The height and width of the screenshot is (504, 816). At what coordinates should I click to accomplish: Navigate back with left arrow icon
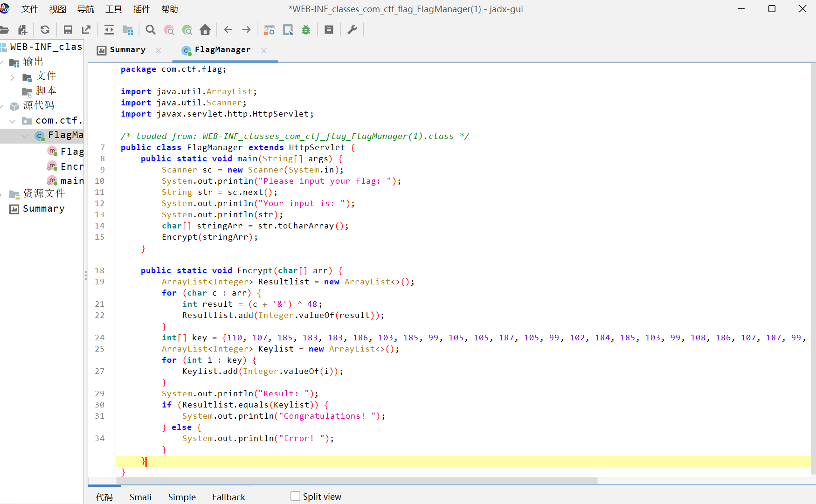click(x=228, y=30)
